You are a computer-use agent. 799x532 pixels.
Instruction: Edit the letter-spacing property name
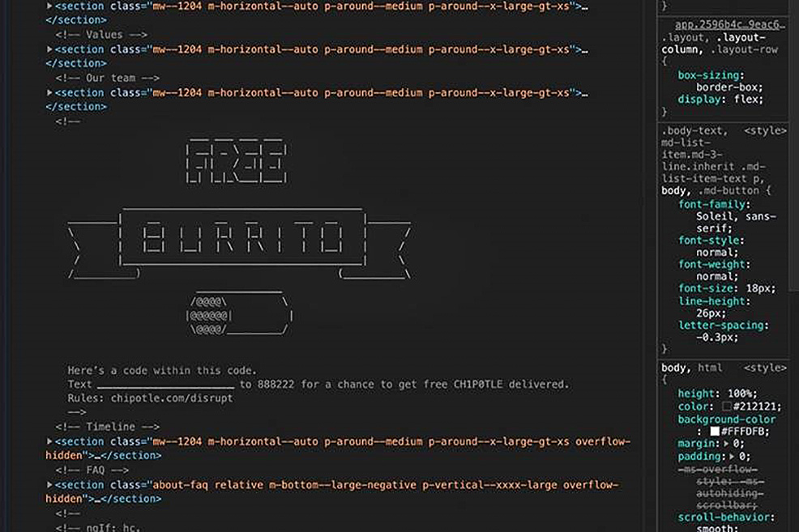[x=720, y=326]
